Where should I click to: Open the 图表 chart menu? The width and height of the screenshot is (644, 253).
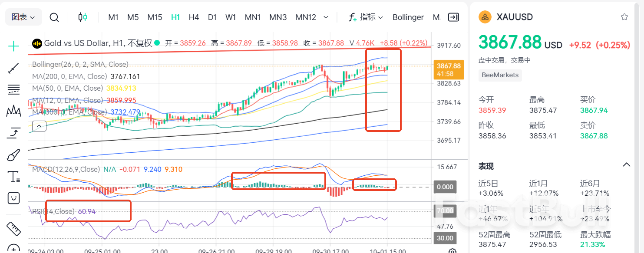23,17
